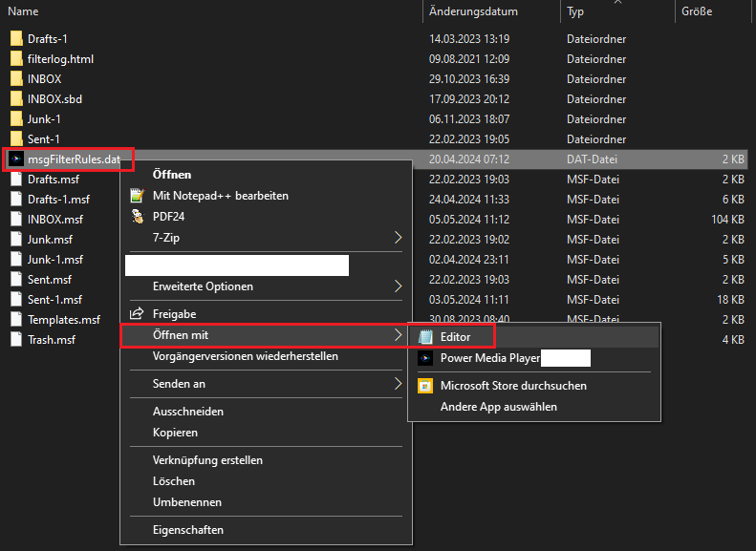The width and height of the screenshot is (756, 551).
Task: Choose Andere App auswählen
Action: coord(498,407)
